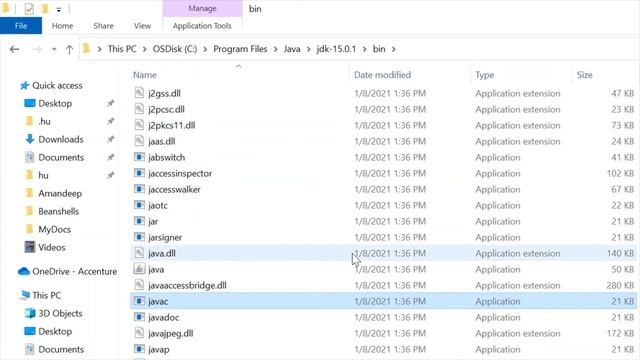Click jdk-15.0.1 breadcrumb
Viewport: 640px width, 360px height.
[x=336, y=49]
